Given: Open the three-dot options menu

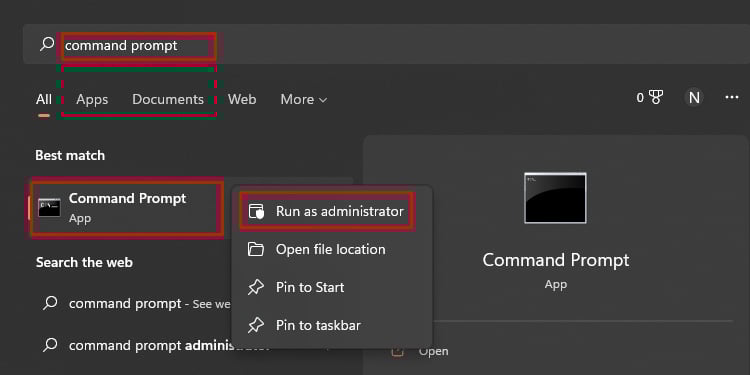Looking at the screenshot, I should (x=731, y=98).
